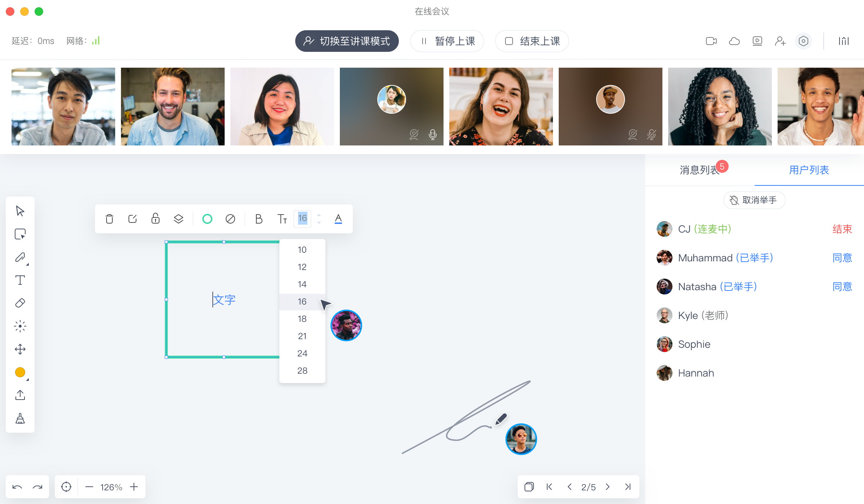Image resolution: width=864 pixels, height=504 pixels.
Task: Open the 用户列表 tab
Action: click(x=809, y=170)
